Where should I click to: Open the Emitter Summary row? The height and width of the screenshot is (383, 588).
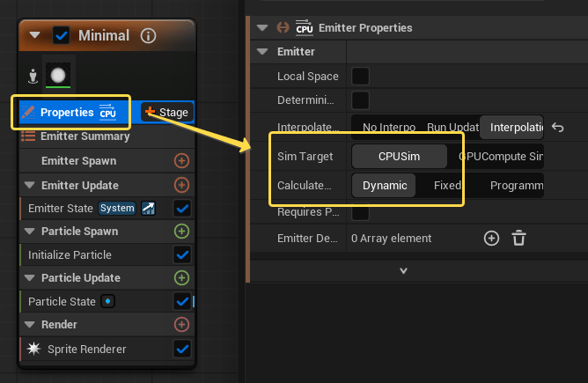pos(107,136)
